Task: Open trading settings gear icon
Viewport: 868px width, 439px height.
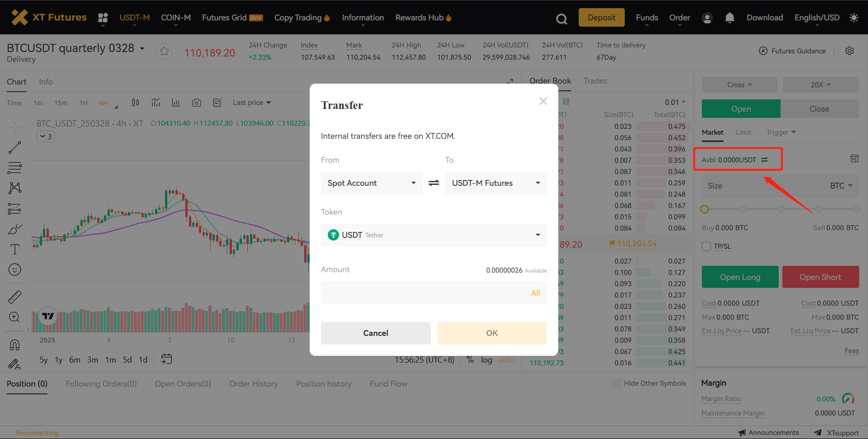Action: pos(849,51)
